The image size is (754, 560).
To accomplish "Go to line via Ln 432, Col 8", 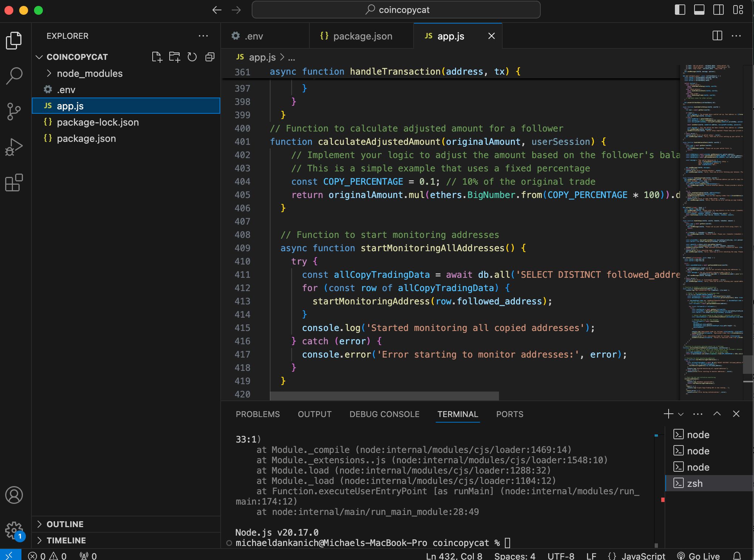I will [x=454, y=556].
